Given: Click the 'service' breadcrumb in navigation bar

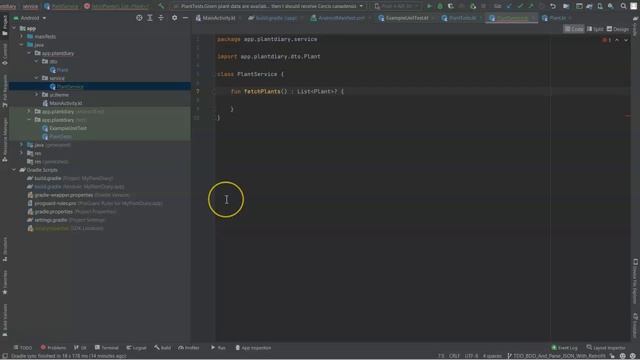Looking at the screenshot, I should coord(30,6).
